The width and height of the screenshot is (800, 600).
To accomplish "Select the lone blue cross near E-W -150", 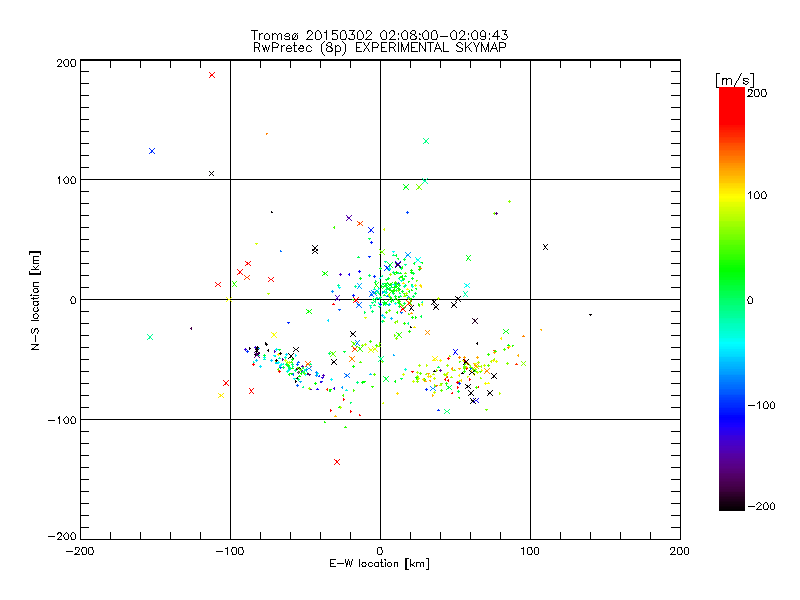I will coord(152,151).
